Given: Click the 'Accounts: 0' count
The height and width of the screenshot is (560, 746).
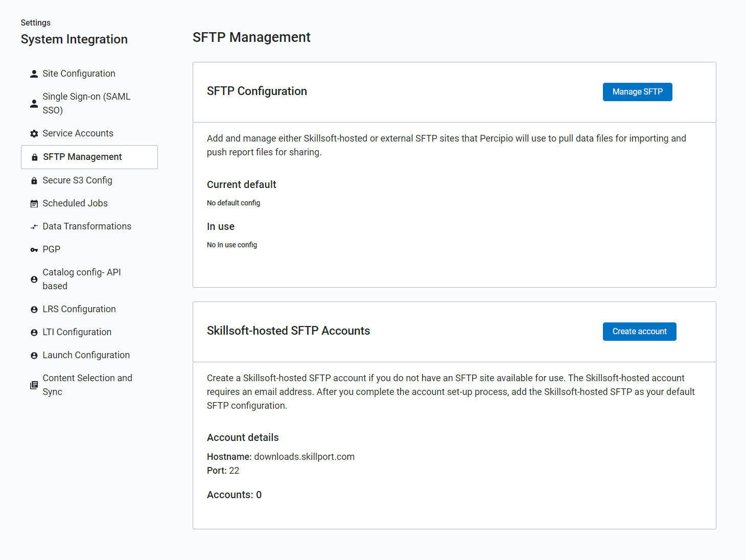Looking at the screenshot, I should point(235,495).
